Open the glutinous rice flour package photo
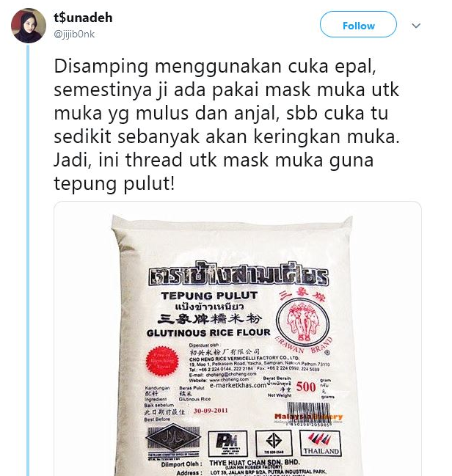Viewport: 452px width, 476px height. (x=238, y=339)
